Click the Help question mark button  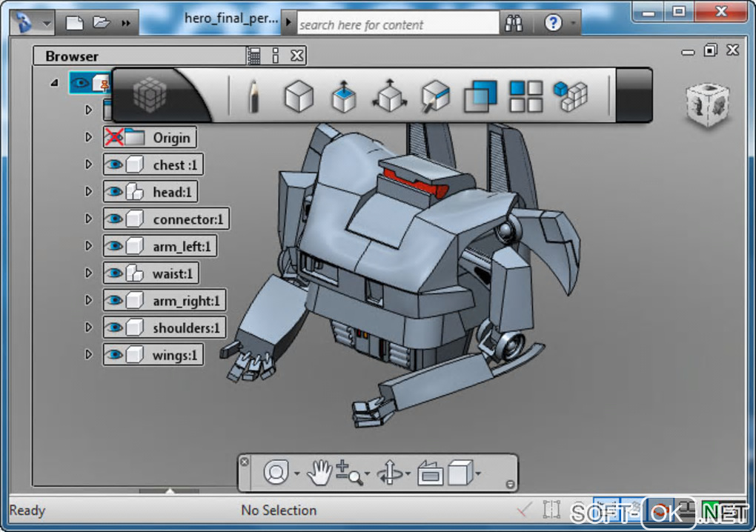tap(553, 23)
